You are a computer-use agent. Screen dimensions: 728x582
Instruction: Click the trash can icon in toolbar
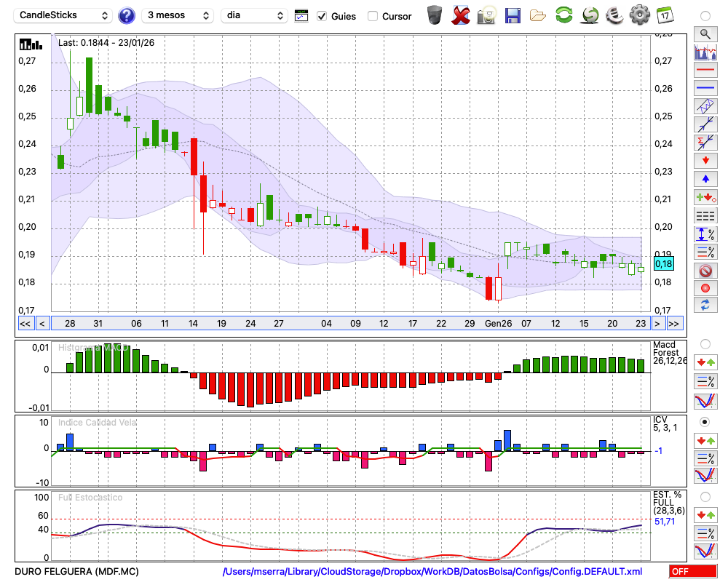point(435,15)
